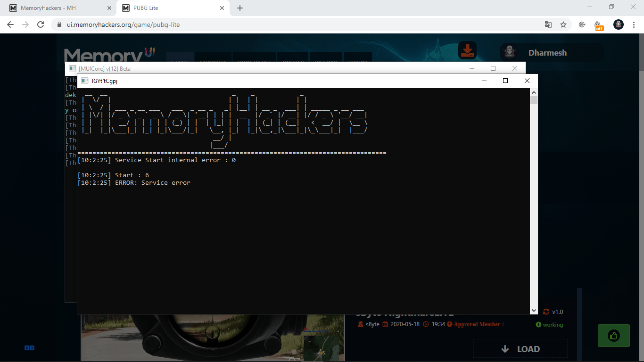The height and width of the screenshot is (362, 644).
Task: Open the sniper scope game thumbnail
Action: click(x=213, y=337)
